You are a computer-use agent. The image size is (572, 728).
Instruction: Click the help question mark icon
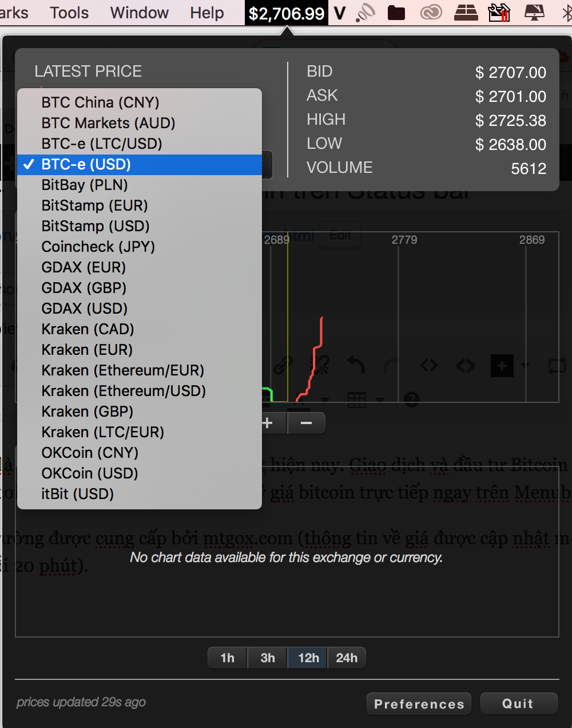click(x=411, y=399)
